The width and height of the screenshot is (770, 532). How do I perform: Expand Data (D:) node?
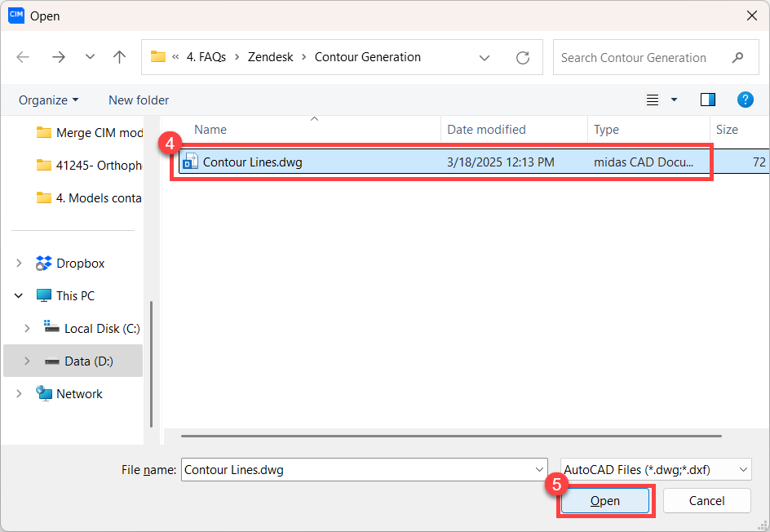(27, 361)
